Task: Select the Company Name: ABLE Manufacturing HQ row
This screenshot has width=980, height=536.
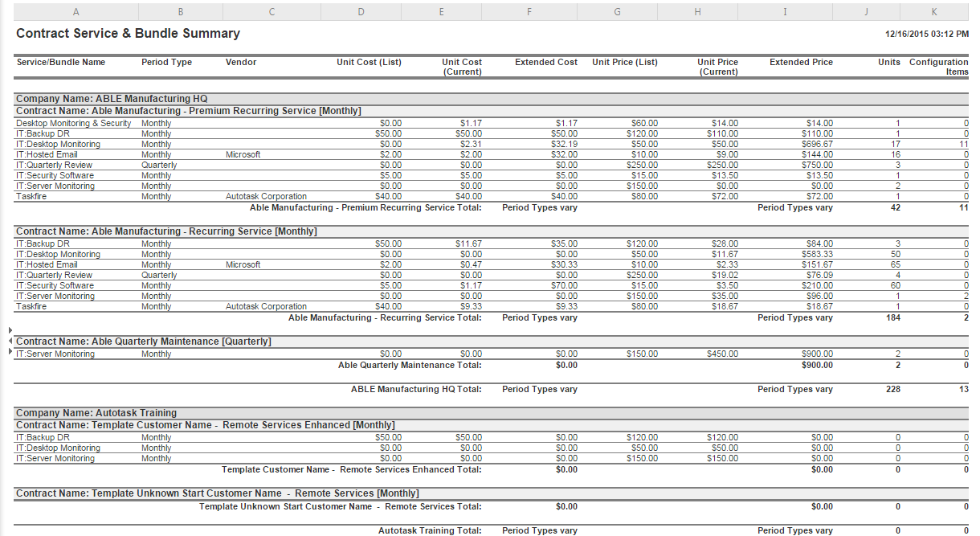Action: coord(112,99)
